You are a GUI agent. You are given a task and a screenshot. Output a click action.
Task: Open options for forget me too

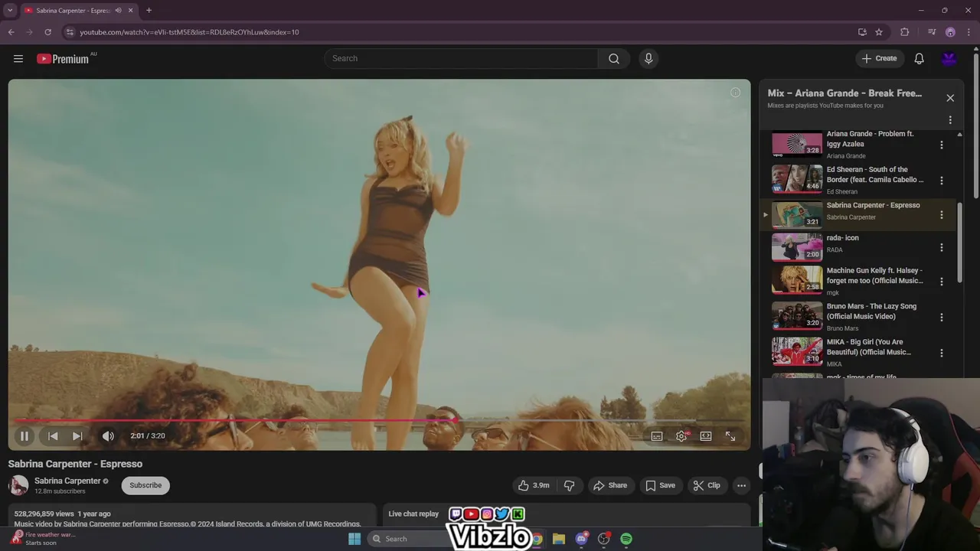942,282
